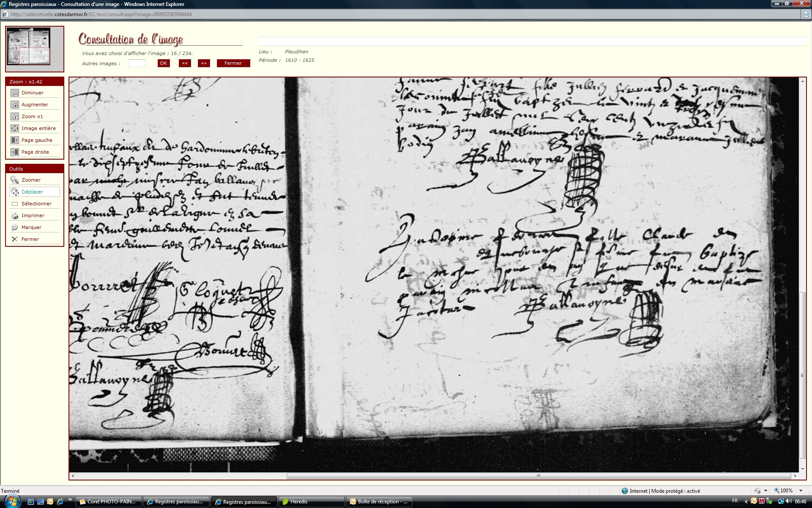Close tools via Fermer X icon
The width and height of the screenshot is (812, 508).
pyautogui.click(x=15, y=239)
